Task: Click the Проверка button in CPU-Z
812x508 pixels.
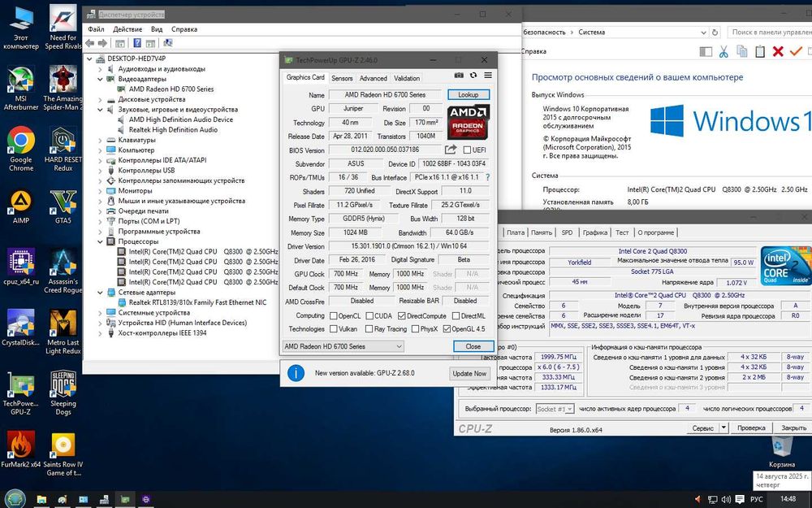Action: point(751,428)
